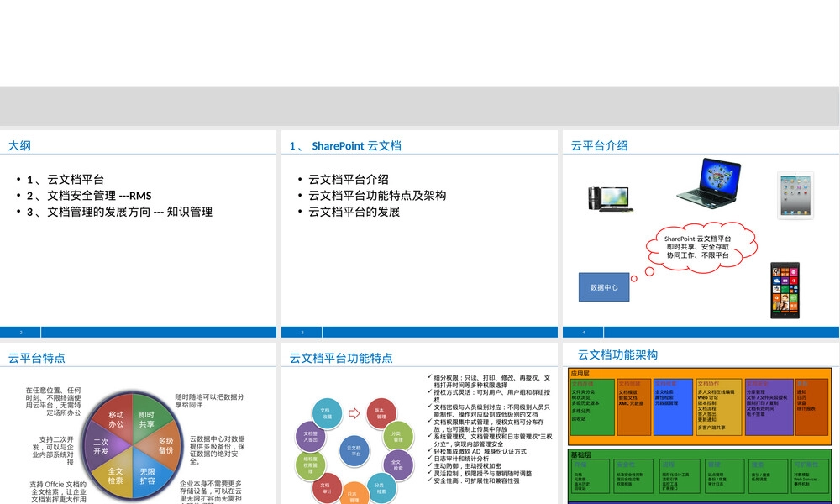
Task: Click the purple 全文检索 circle
Action: tap(397, 465)
